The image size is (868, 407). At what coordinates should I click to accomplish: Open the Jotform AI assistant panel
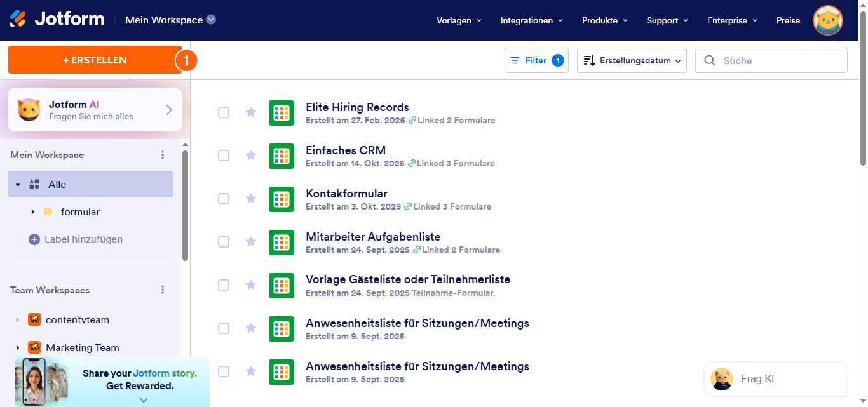[94, 109]
